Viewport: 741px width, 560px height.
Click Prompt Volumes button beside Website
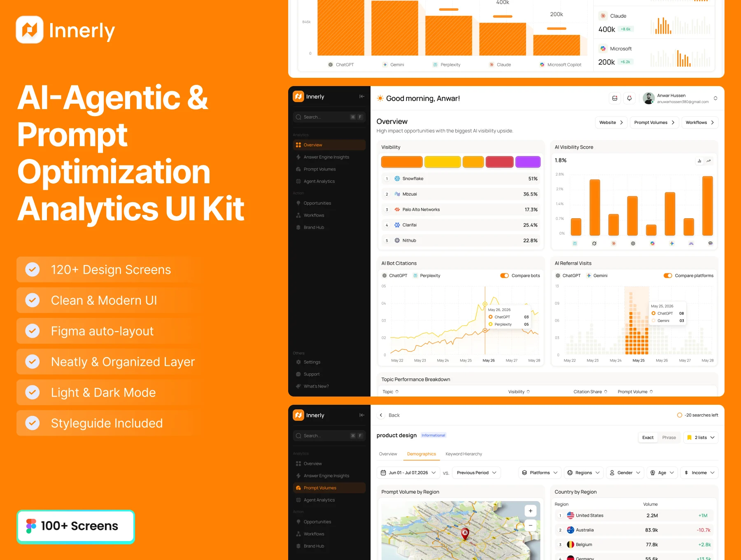pyautogui.click(x=654, y=122)
